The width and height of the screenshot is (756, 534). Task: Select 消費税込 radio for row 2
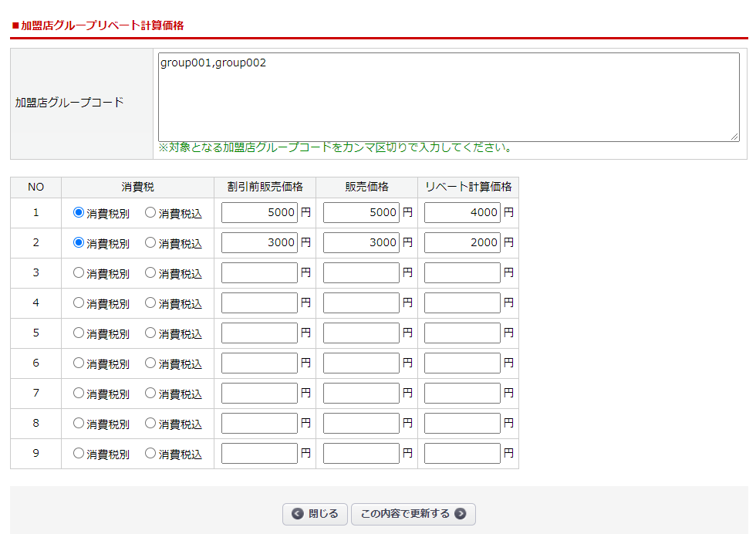point(150,242)
